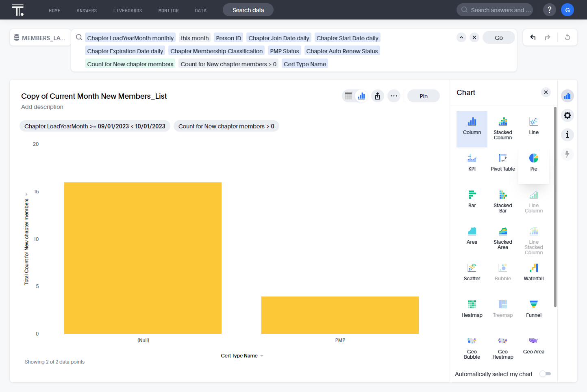Select the Bar chart type
Image resolution: width=587 pixels, height=392 pixels.
click(x=472, y=202)
